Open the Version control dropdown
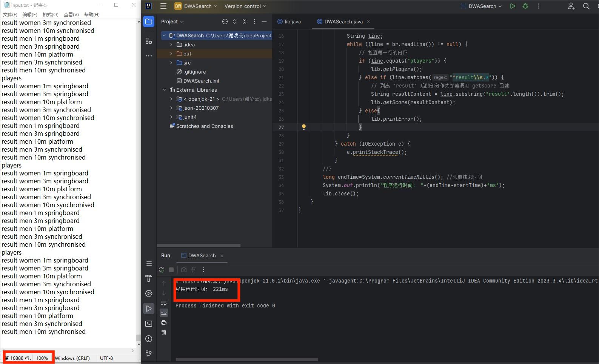 pos(245,6)
